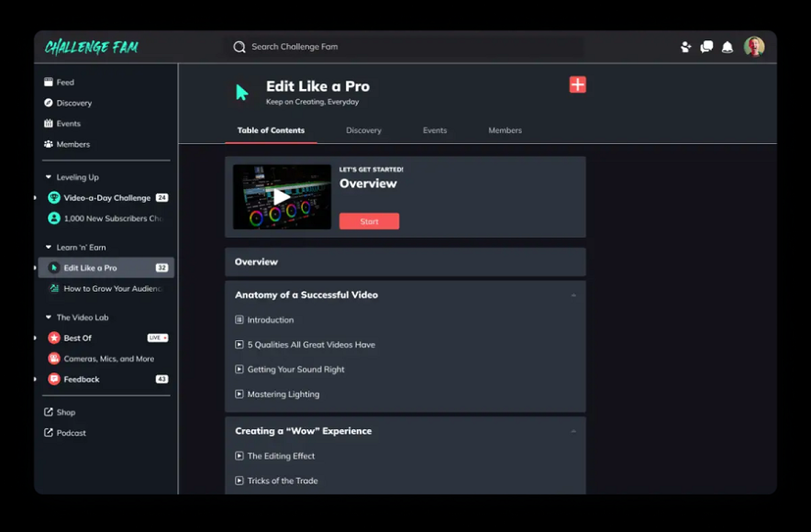Click the Mastering Lighting lesson title

point(283,394)
